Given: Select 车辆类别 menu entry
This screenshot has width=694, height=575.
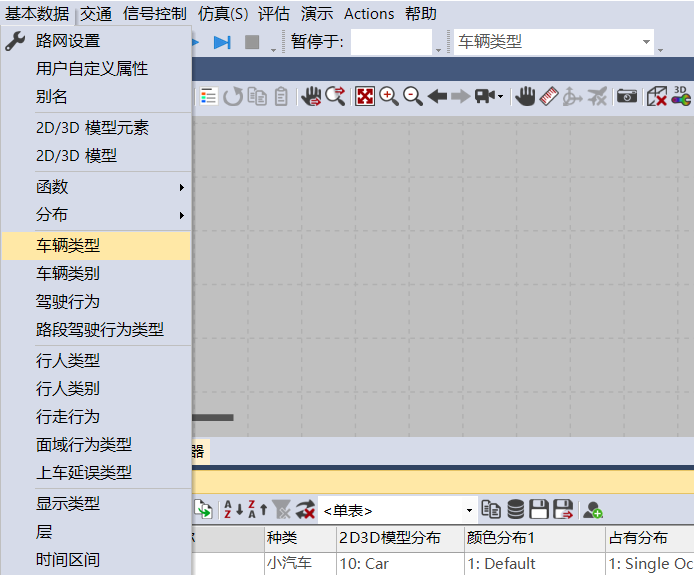Looking at the screenshot, I should 96,274.
